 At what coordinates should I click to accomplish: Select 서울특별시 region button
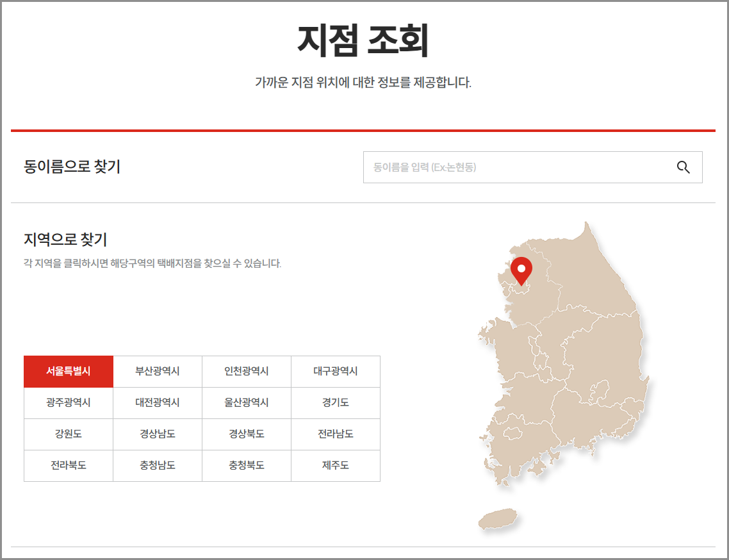68,372
